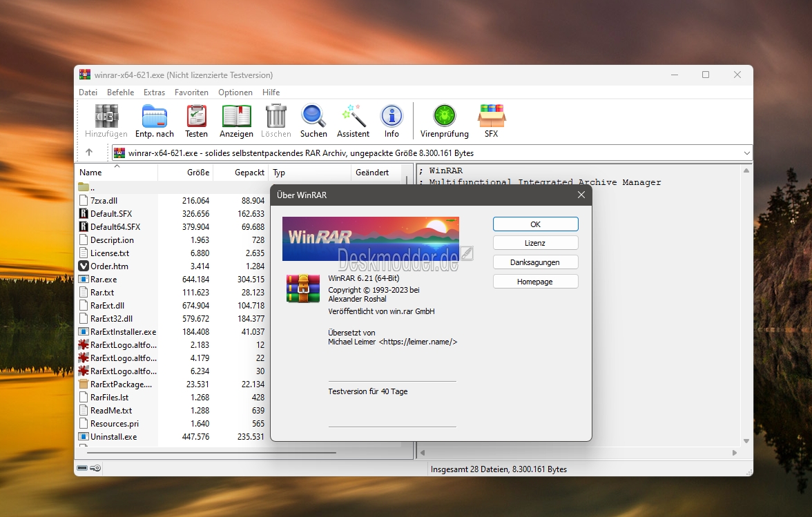Click status text 'Insgesamt 28 Dateien'

click(x=470, y=469)
